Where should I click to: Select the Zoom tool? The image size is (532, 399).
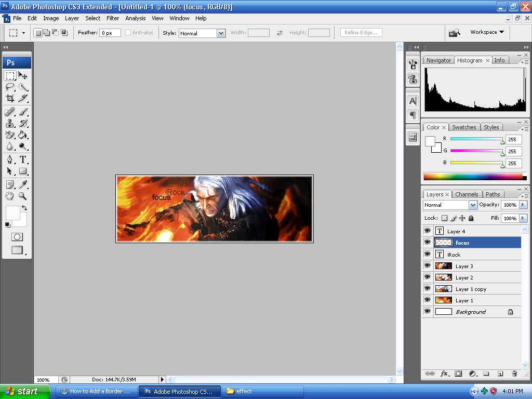coord(23,196)
